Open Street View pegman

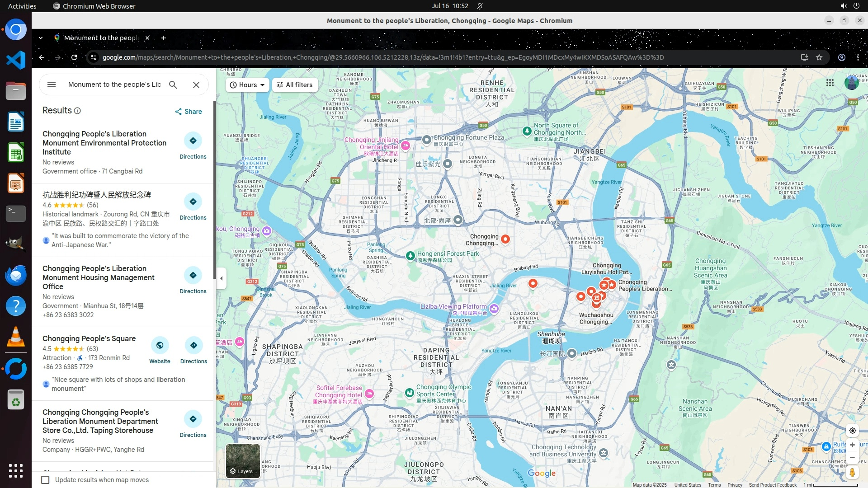pos(852,473)
